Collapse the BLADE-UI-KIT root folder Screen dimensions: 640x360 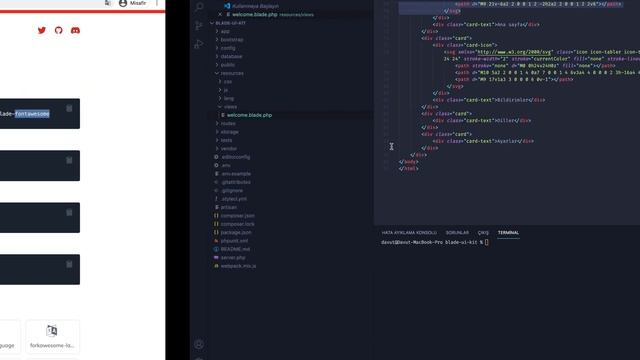pyautogui.click(x=231, y=23)
